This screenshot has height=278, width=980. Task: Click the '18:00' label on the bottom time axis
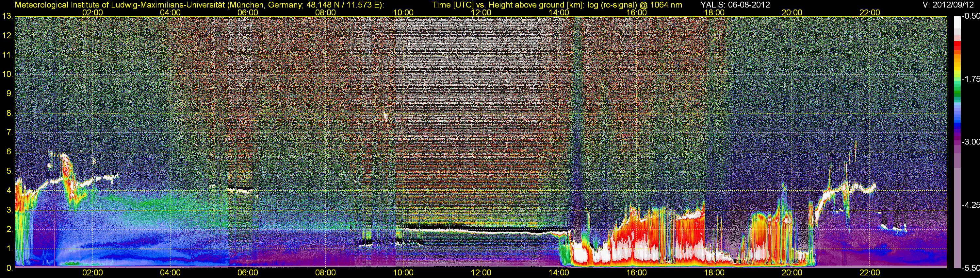point(714,273)
